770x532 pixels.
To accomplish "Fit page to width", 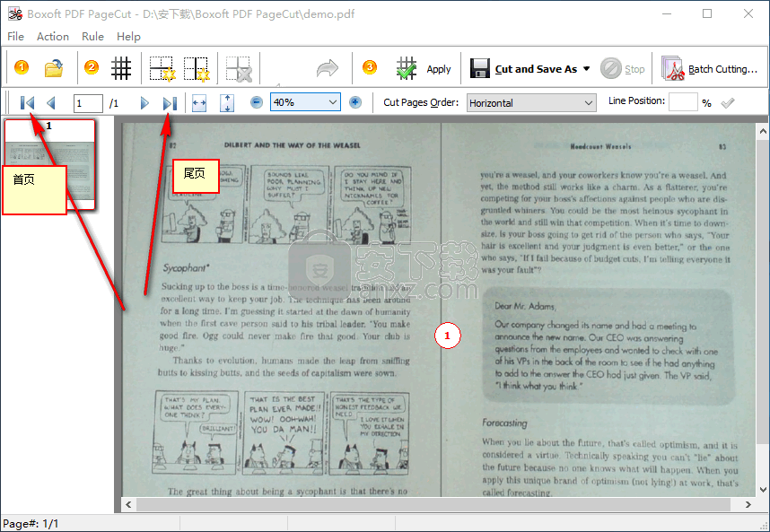I will (x=199, y=103).
